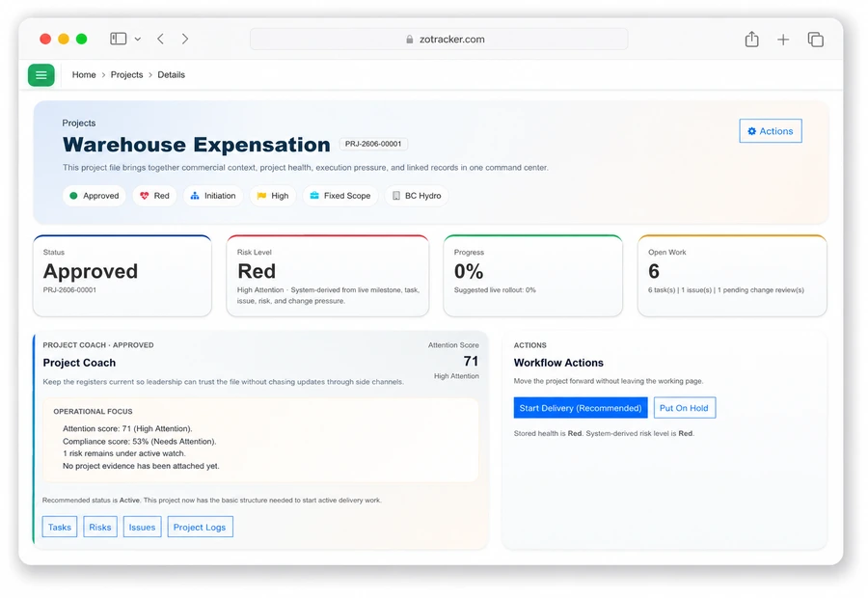This screenshot has width=868, height=598.
Task: Go to the Projects breadcrumb
Action: pos(126,75)
